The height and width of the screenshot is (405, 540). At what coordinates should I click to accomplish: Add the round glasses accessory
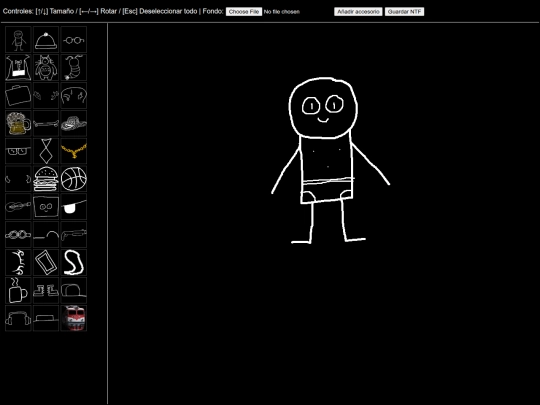(74, 40)
